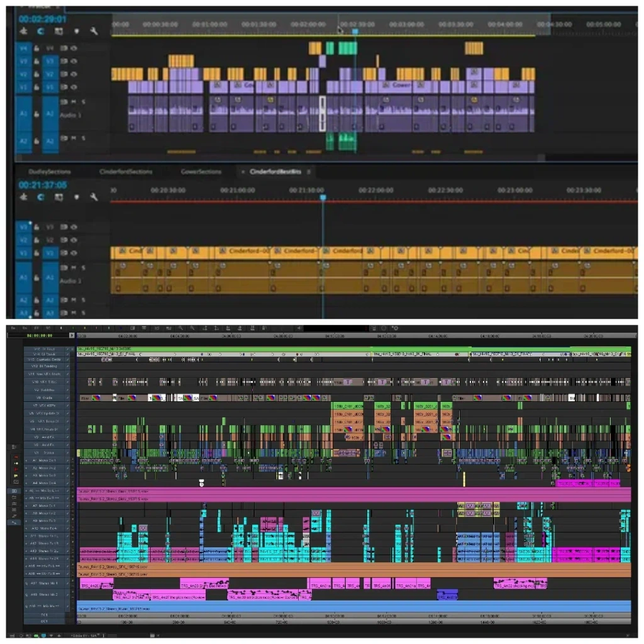Open the GowerSections sequence tab
This screenshot has width=644, height=644.
pos(201,172)
